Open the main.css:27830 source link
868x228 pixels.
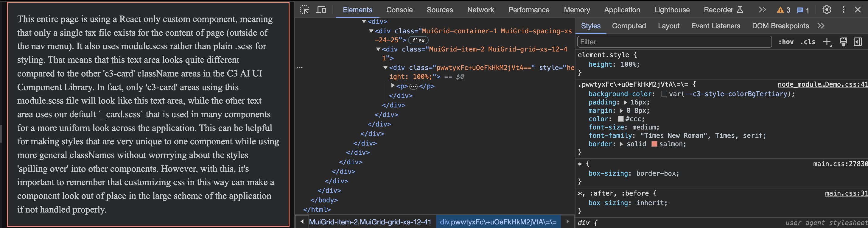point(840,164)
